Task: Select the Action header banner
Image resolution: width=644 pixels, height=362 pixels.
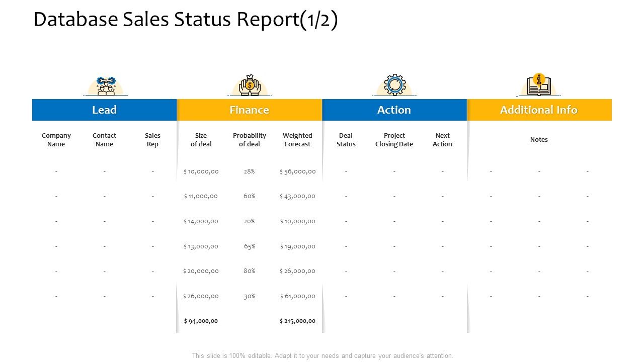Action: (x=394, y=110)
